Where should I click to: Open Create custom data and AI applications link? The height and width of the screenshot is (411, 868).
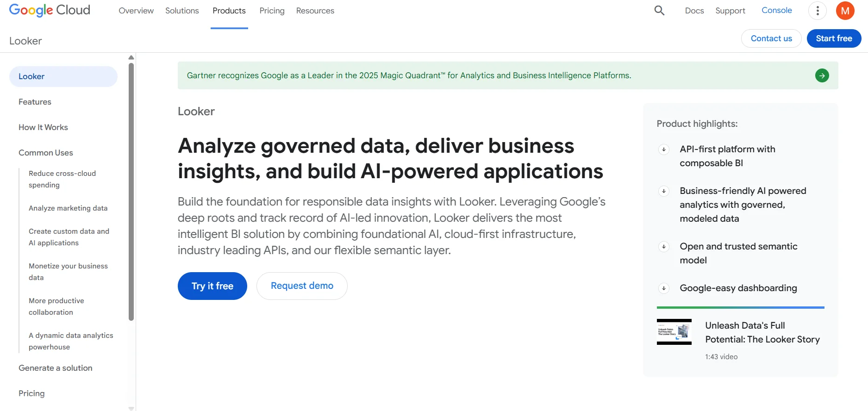(69, 237)
